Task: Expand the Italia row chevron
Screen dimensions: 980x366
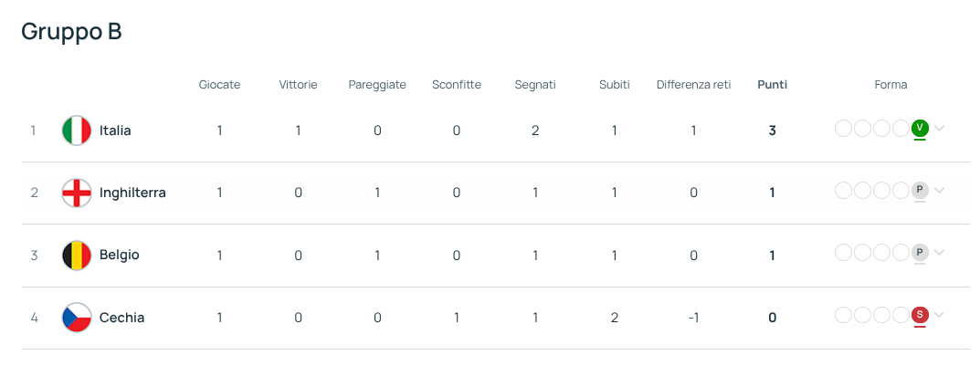Action: [x=940, y=128]
